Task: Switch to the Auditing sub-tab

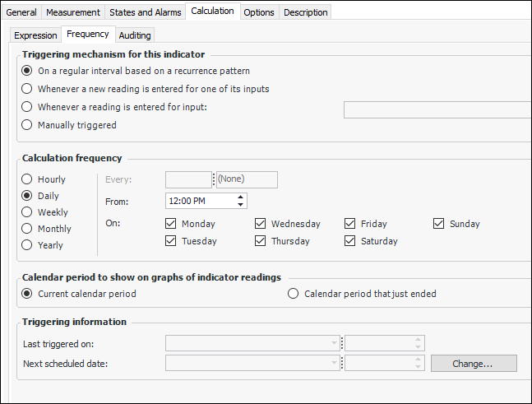Action: [134, 35]
